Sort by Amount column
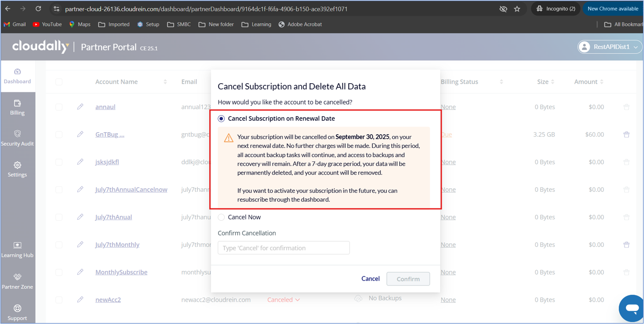The image size is (644, 324). click(602, 82)
